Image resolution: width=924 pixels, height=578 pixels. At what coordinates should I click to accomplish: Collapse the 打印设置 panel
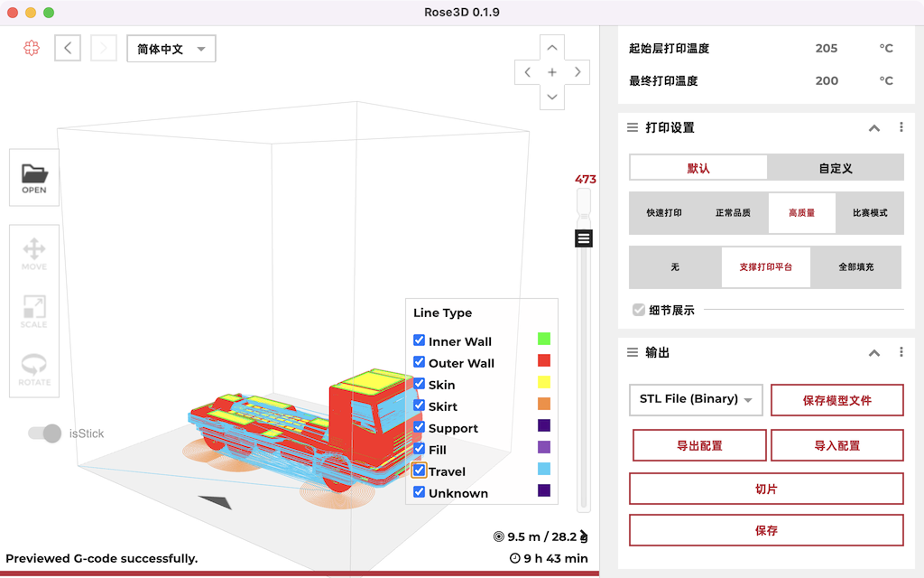point(873,128)
